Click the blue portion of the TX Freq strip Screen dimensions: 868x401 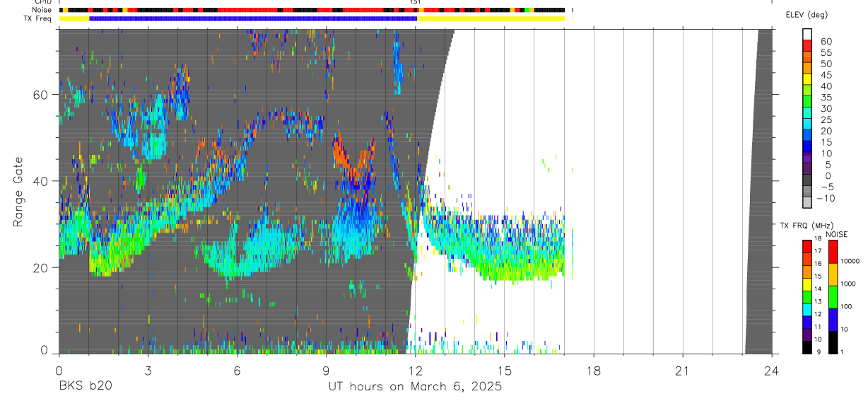click(253, 18)
